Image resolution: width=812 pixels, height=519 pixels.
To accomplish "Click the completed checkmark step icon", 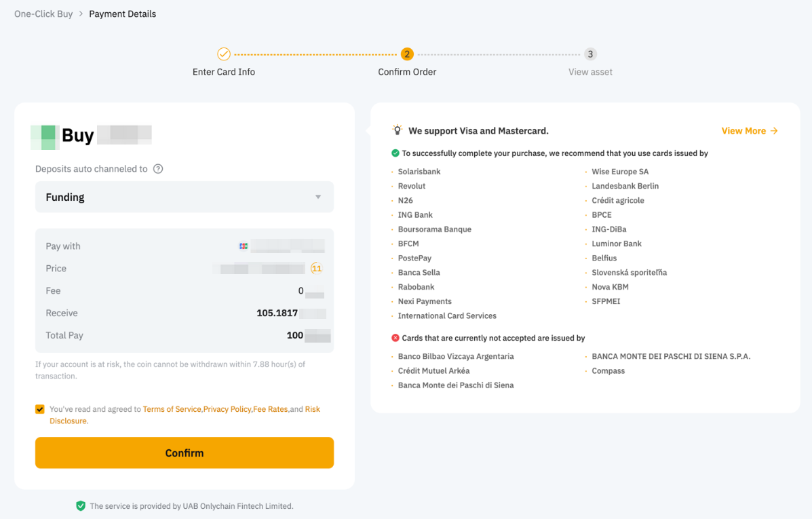I will pyautogui.click(x=224, y=54).
